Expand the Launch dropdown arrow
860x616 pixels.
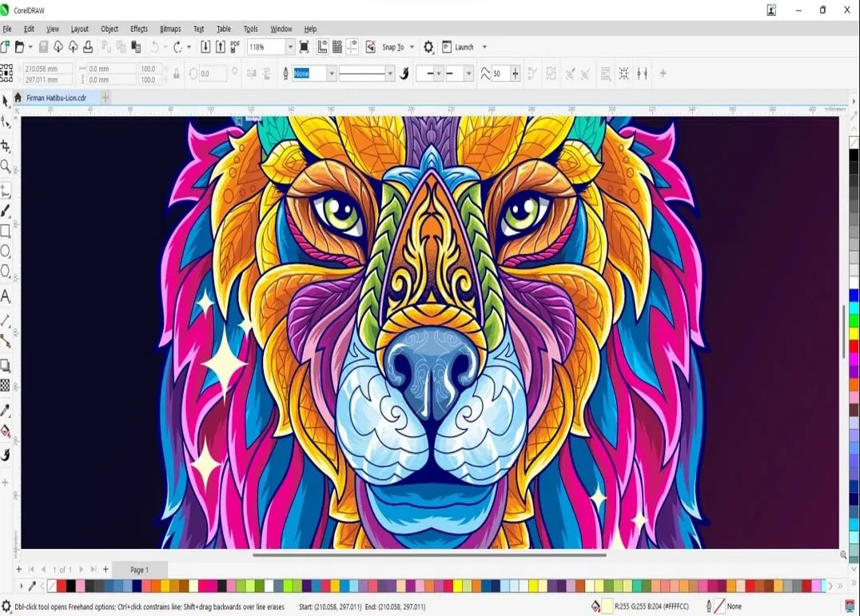(484, 47)
